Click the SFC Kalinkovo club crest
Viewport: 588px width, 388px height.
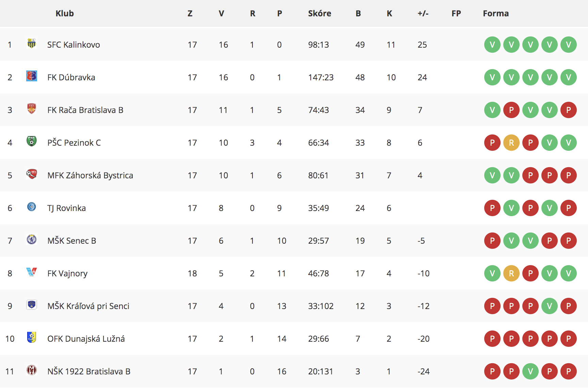pyautogui.click(x=32, y=44)
